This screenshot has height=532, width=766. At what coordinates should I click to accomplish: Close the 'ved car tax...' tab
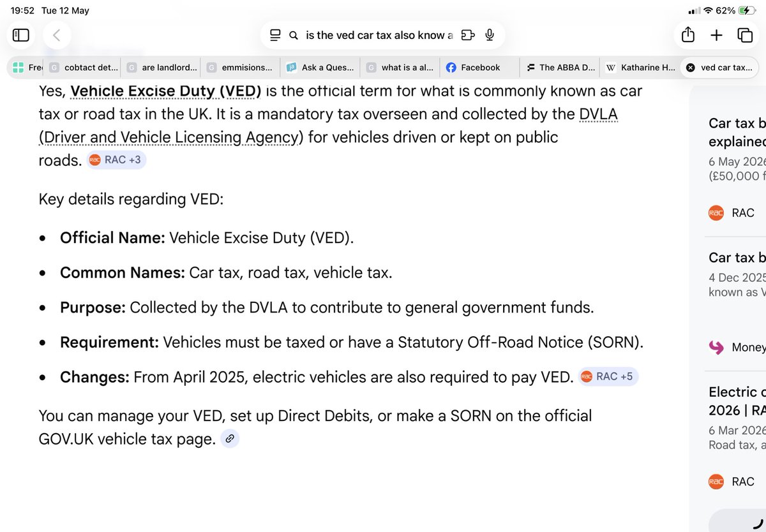[x=690, y=67]
